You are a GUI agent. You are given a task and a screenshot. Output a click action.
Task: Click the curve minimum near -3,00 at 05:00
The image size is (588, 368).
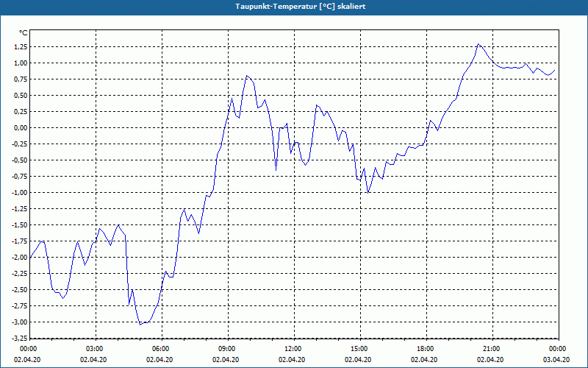140,325
